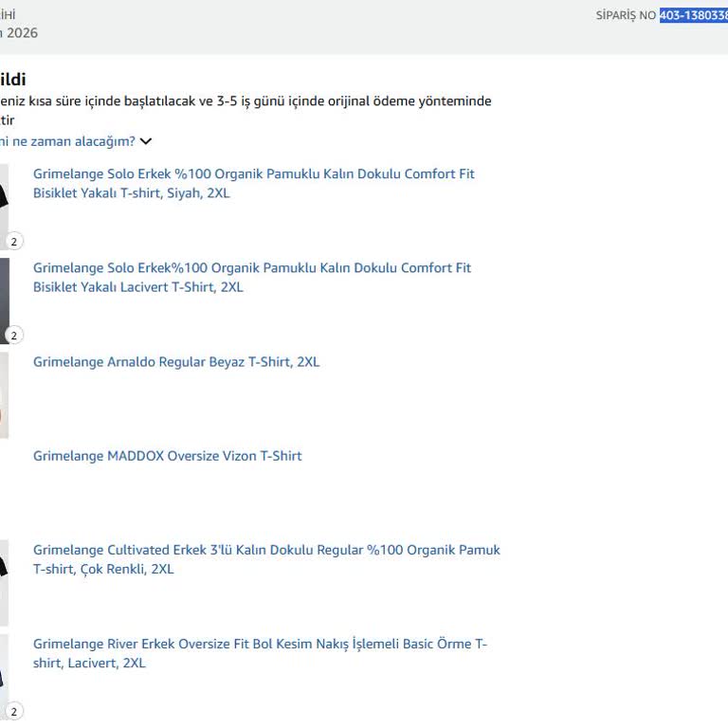This screenshot has height=728, width=728.
Task: Click the Arnaldo Beyaz T-Shirt thumbnail
Action: tap(4, 395)
